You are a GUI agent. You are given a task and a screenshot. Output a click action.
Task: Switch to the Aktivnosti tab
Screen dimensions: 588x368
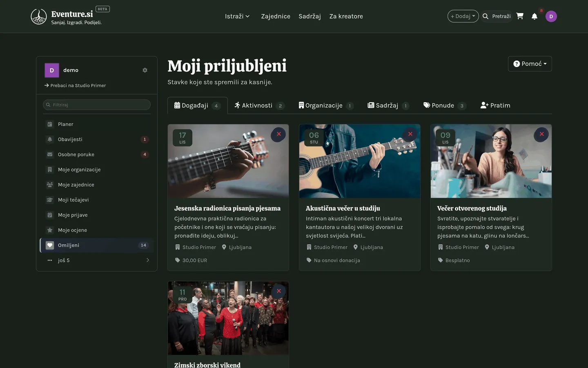tap(260, 105)
